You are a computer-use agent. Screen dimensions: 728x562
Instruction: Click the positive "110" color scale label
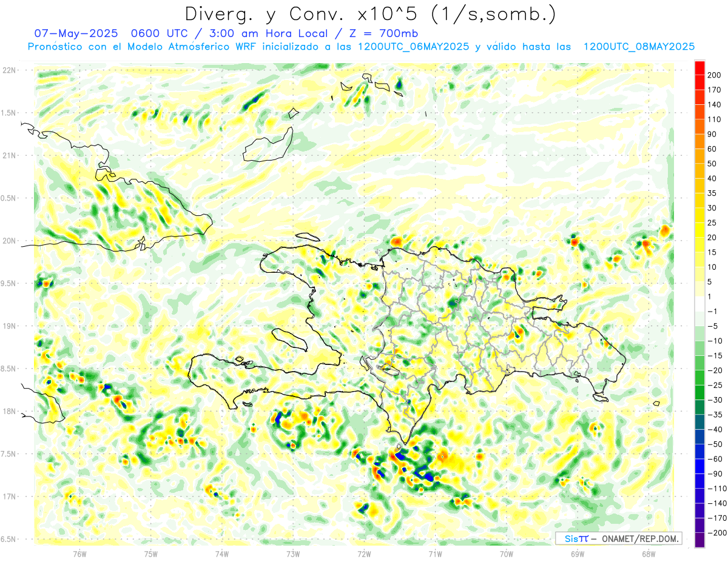715,119
